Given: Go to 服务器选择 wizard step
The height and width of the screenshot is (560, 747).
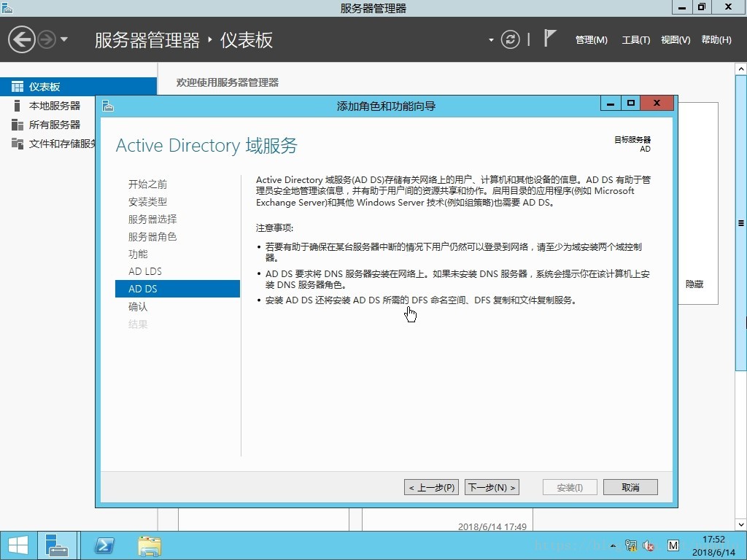Looking at the screenshot, I should coord(152,219).
